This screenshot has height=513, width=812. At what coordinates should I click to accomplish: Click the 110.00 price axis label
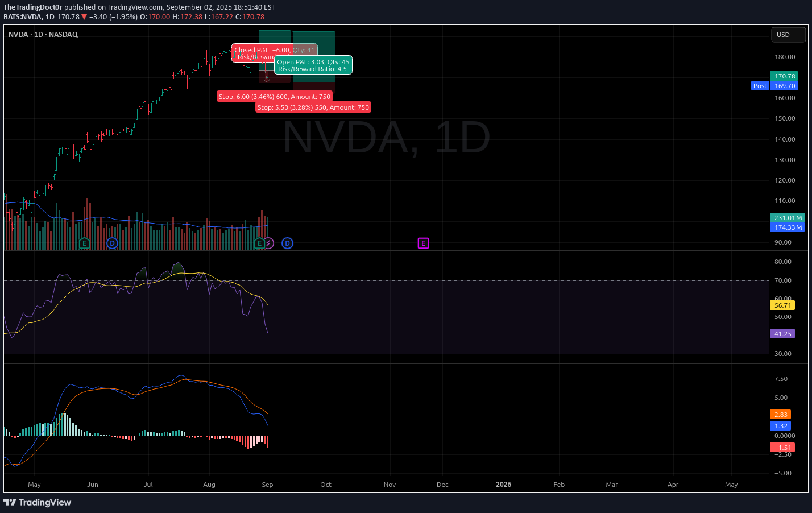click(x=785, y=201)
